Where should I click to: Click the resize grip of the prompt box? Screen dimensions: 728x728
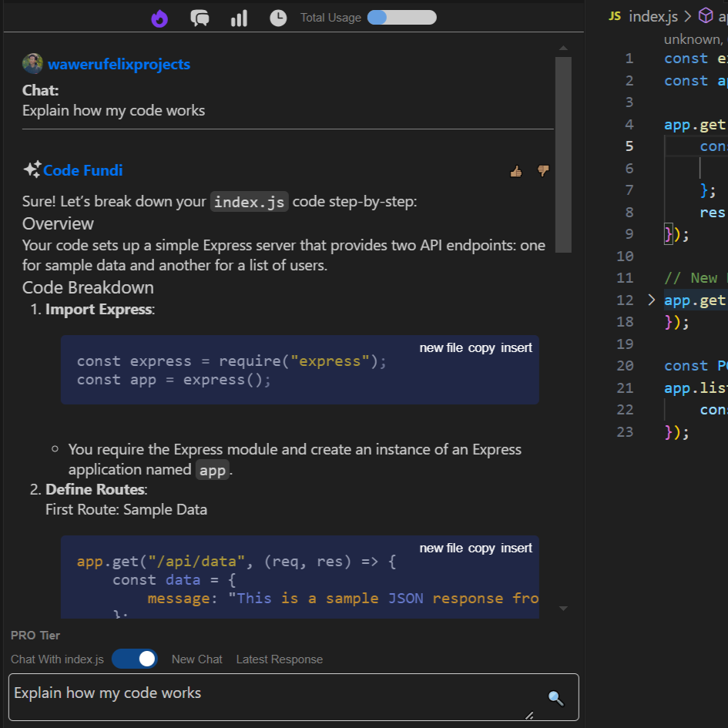click(x=528, y=715)
